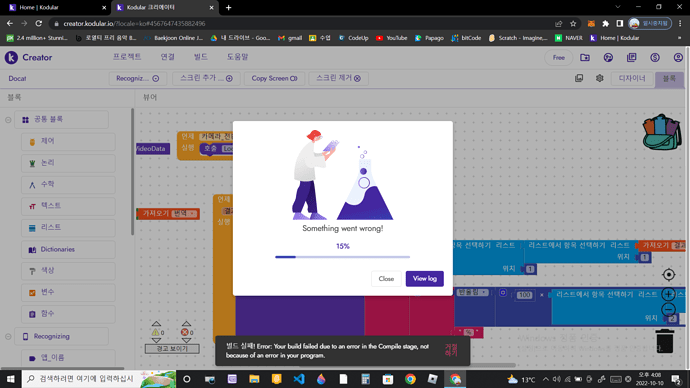The height and width of the screenshot is (388, 690).
Task: Open the Recognizing screen selector dropdown
Action: coord(138,78)
